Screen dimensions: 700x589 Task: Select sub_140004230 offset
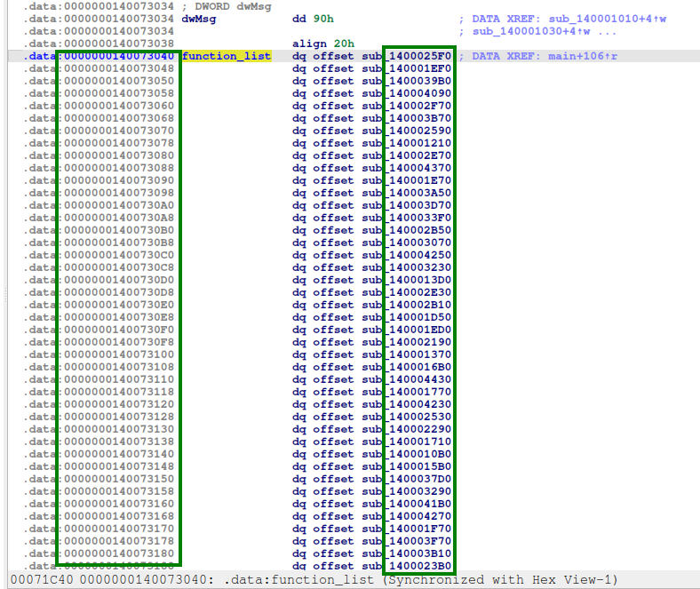point(407,404)
